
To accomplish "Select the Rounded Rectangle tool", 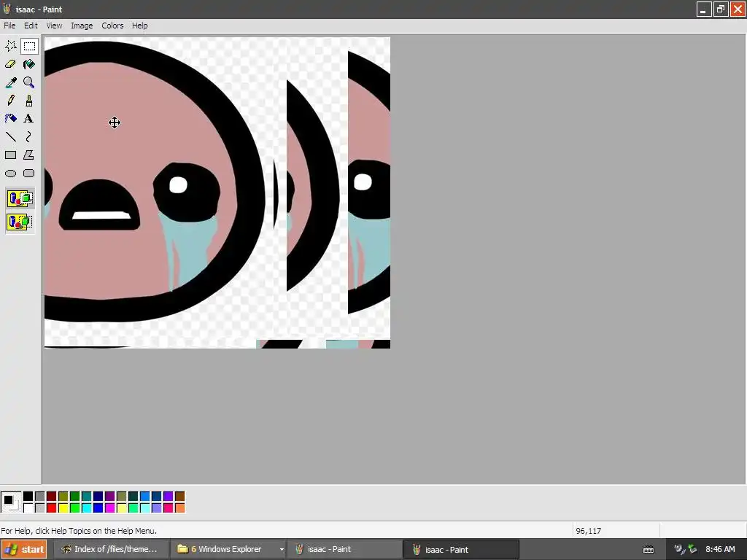I will coord(29,174).
